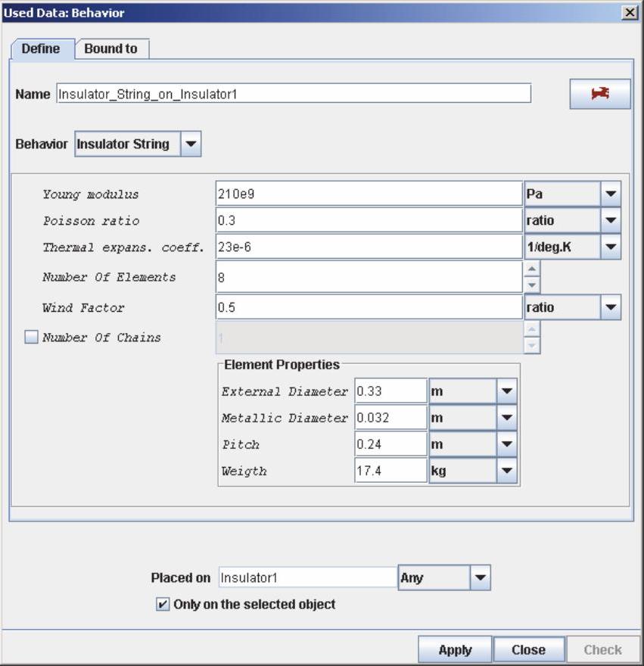Uncheck Only on the selected object
Image resolution: width=644 pixels, height=666 pixels.
(x=163, y=604)
